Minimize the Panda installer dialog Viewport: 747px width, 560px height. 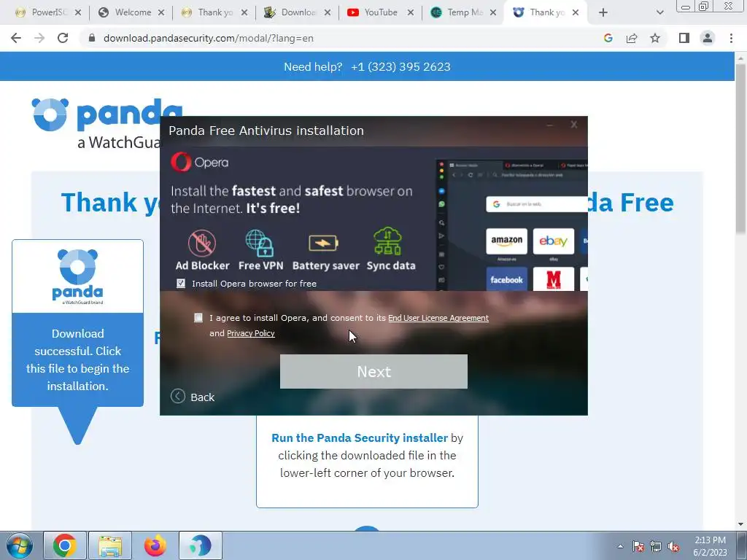pos(550,125)
